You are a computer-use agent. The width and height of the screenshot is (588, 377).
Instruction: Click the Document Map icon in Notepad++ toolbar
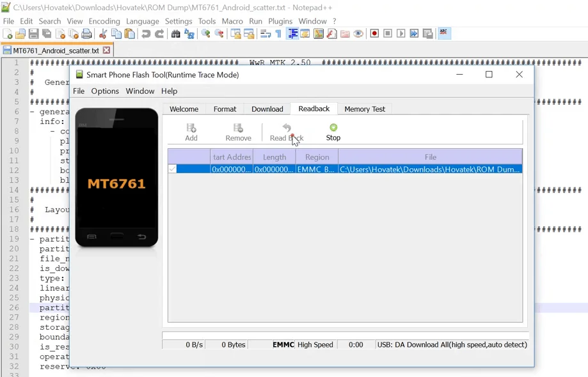pyautogui.click(x=319, y=34)
